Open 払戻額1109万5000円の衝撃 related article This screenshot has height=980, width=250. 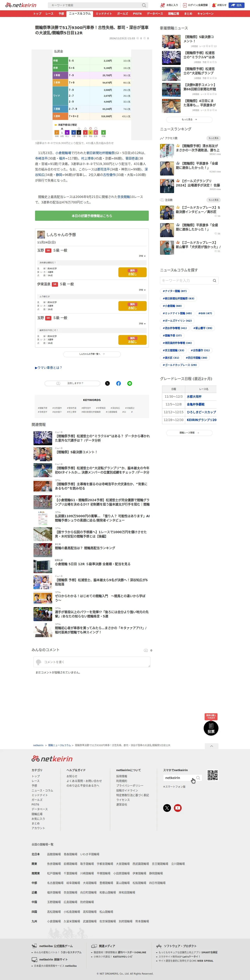click(102, 518)
